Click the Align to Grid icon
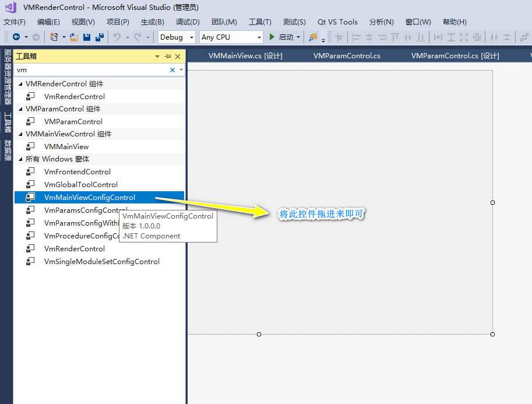The width and height of the screenshot is (532, 404). [x=339, y=37]
